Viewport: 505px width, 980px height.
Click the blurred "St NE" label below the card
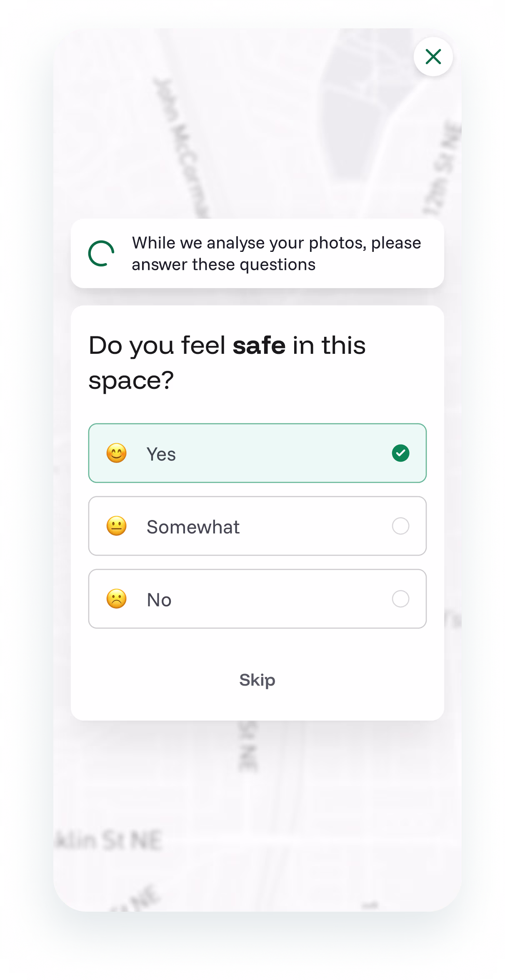click(249, 747)
